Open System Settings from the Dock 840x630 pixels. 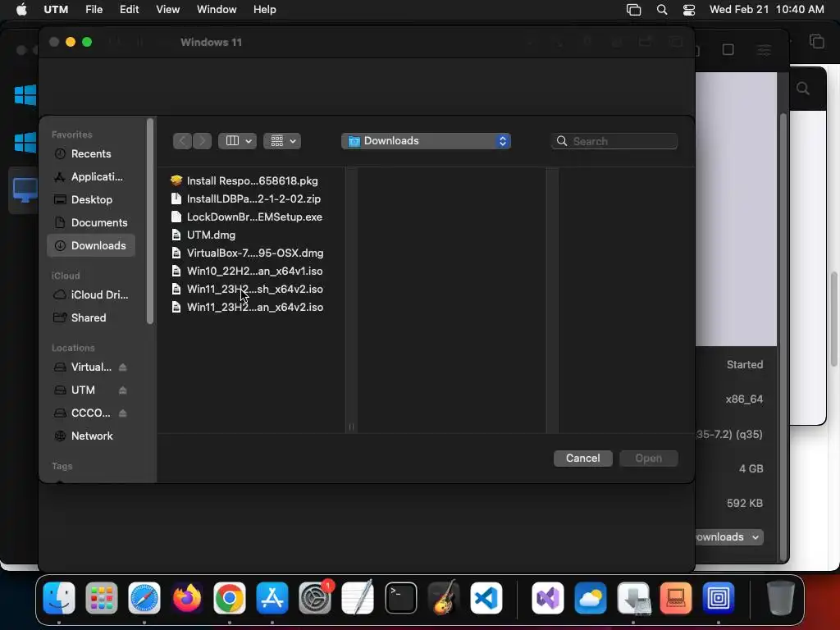coord(315,598)
